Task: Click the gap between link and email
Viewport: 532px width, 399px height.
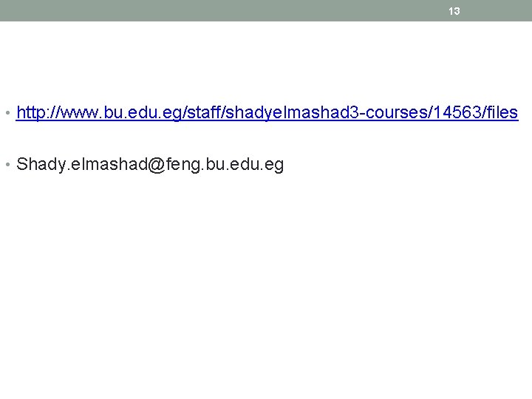Action: [266, 139]
